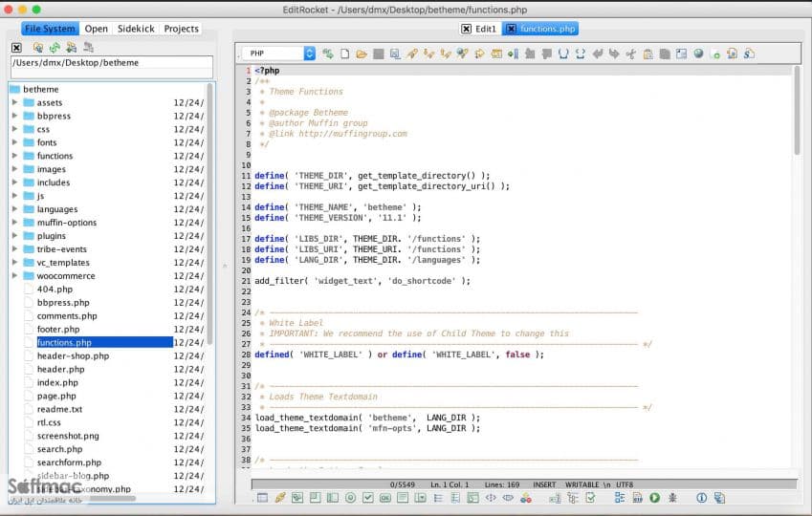Viewport: 812px width, 516px height.
Task: Open a file using the folder icon
Action: point(362,54)
